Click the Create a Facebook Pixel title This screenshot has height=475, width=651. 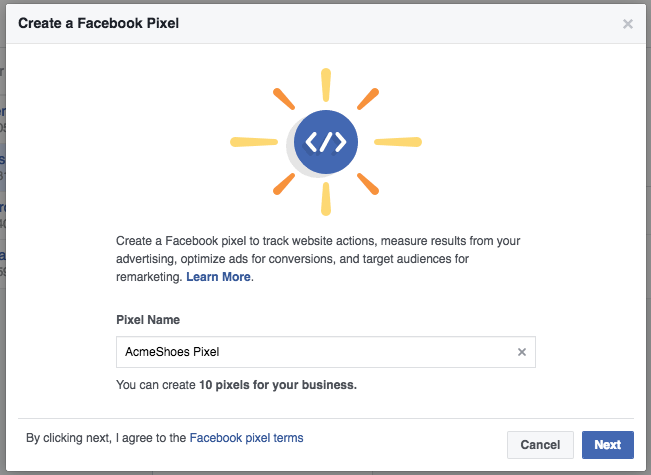(x=98, y=23)
